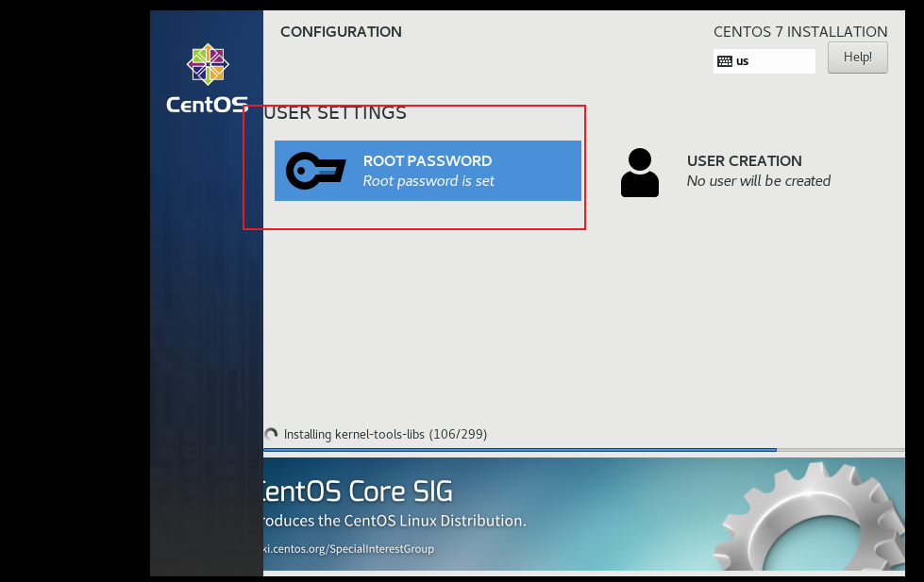924x582 pixels.
Task: Click the USER SETTINGS heading
Action: point(335,112)
